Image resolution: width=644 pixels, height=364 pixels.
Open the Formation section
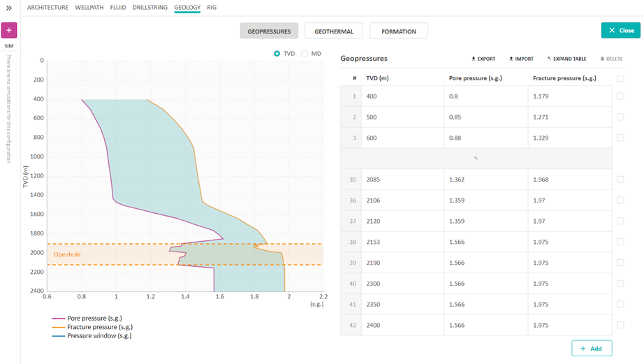pyautogui.click(x=398, y=31)
